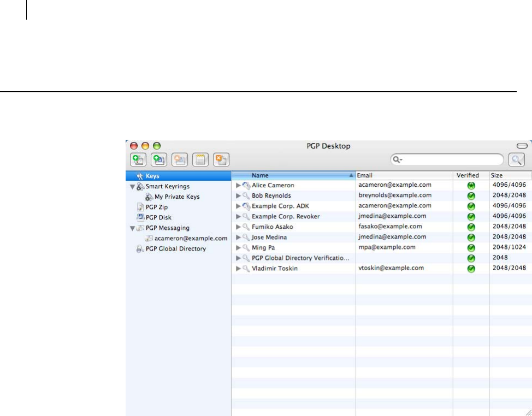The height and width of the screenshot is (416, 532).
Task: Click the shredder icon with orange X
Action: [x=221, y=160]
